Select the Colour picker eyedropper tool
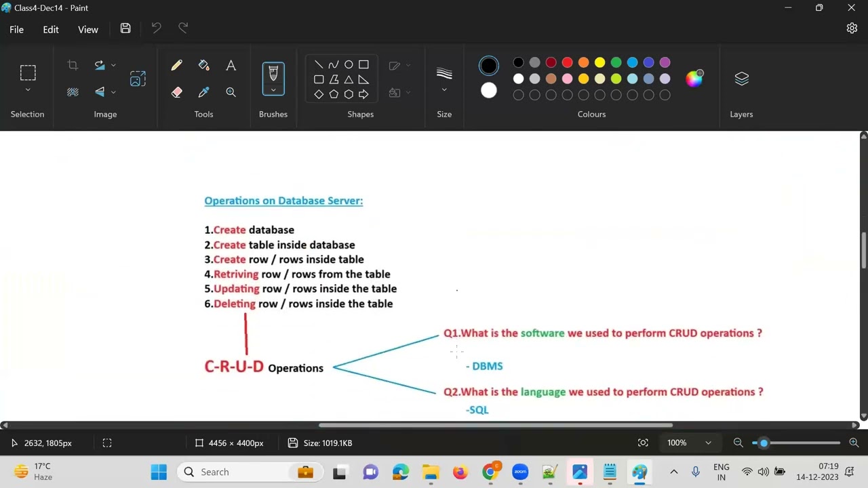The image size is (868, 488). [x=203, y=92]
